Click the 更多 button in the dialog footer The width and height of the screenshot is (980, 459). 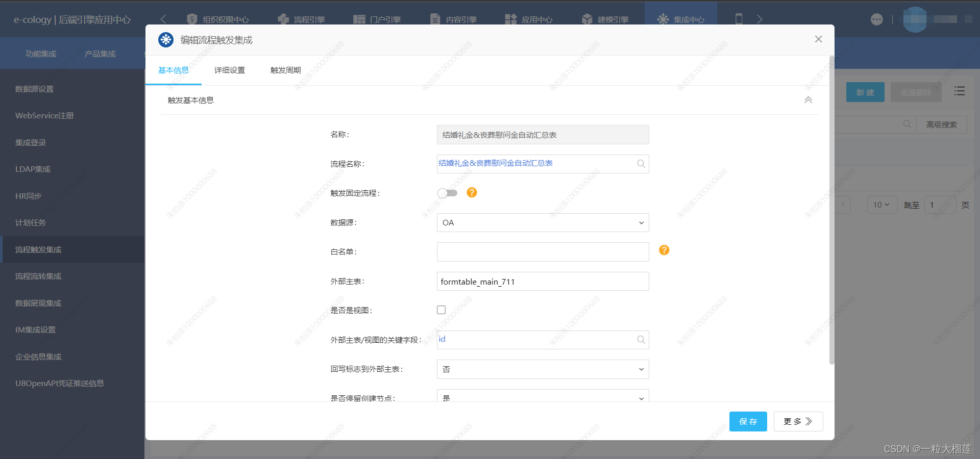pos(797,421)
